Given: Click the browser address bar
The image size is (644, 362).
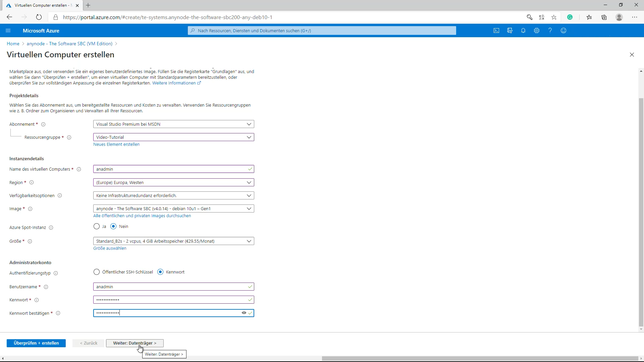Looking at the screenshot, I should 288,17.
